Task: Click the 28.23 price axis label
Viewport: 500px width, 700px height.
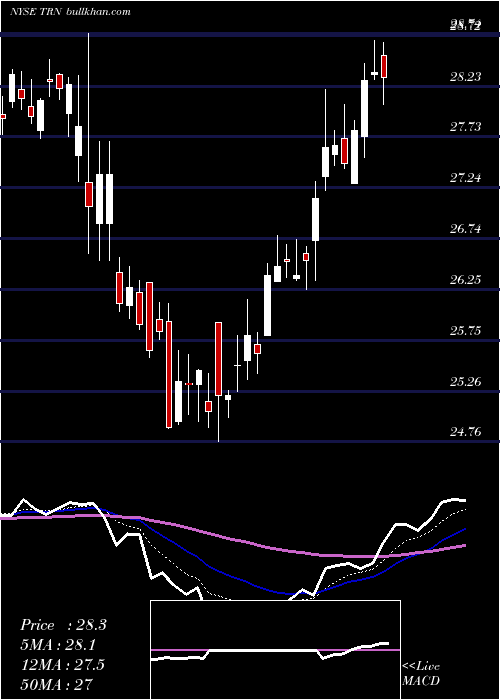Action: (466, 77)
